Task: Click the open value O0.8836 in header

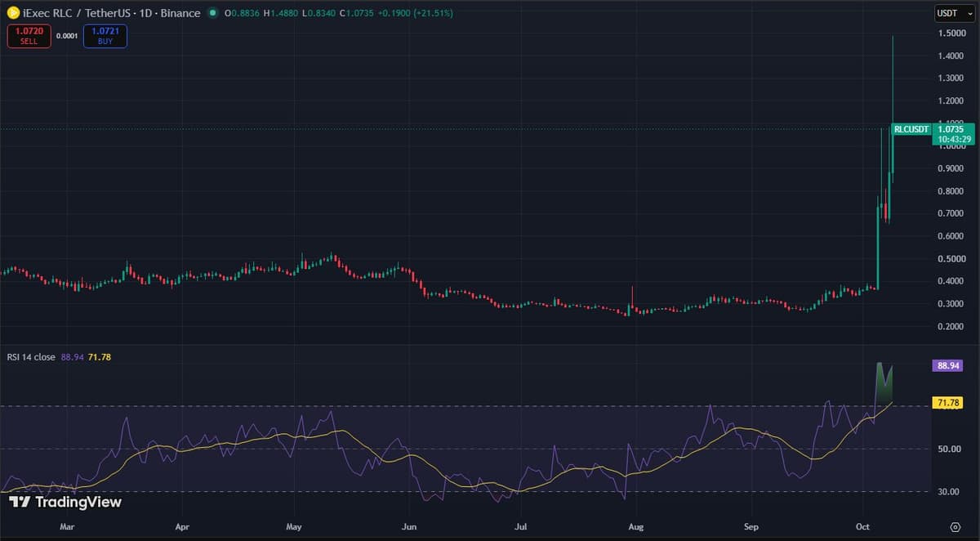Action: [x=242, y=13]
